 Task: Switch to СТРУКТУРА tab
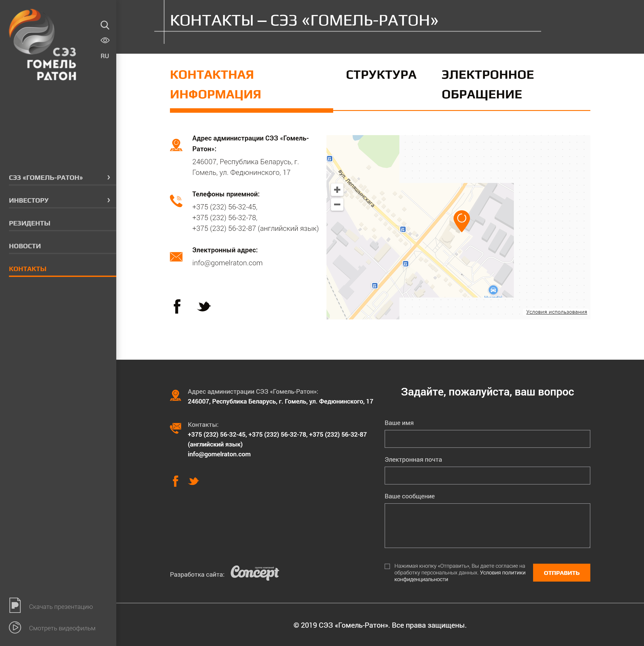(381, 74)
